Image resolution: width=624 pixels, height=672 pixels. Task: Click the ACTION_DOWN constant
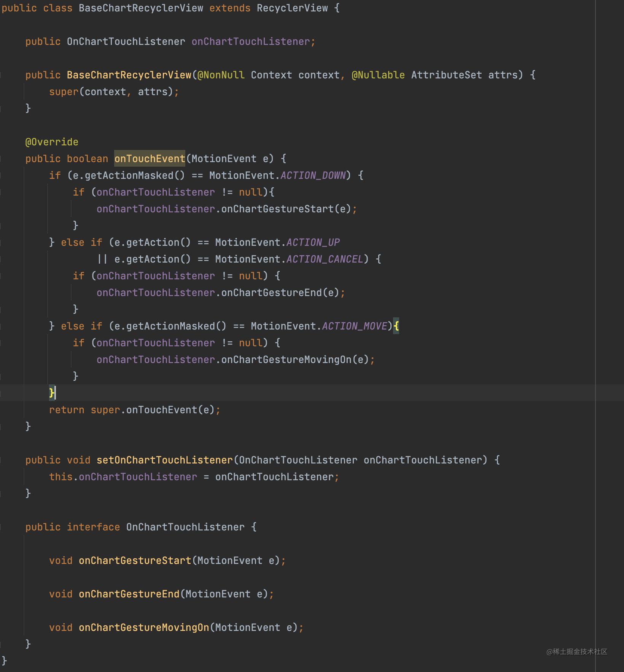(x=313, y=175)
